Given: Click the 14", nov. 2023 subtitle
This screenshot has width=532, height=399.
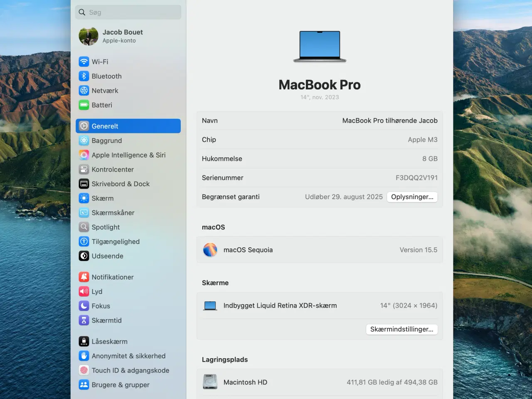Looking at the screenshot, I should 320,97.
